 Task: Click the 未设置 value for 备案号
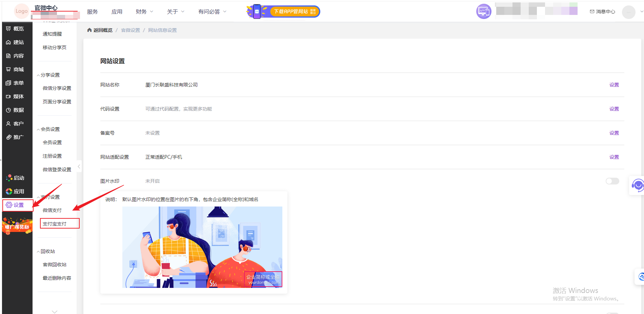[153, 133]
